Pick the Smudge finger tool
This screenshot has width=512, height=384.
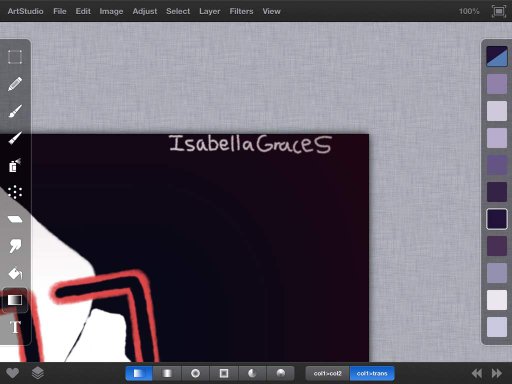[15, 246]
